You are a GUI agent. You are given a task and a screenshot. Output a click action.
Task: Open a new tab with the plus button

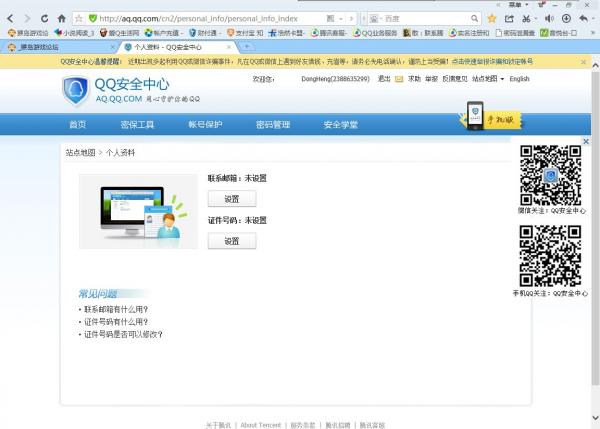(247, 47)
